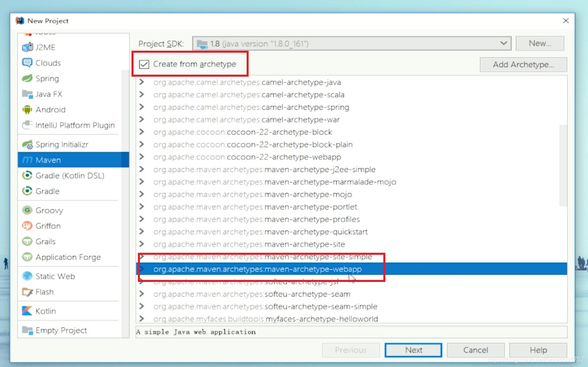Click the Griffon icon
The image size is (588, 367).
[x=27, y=226]
